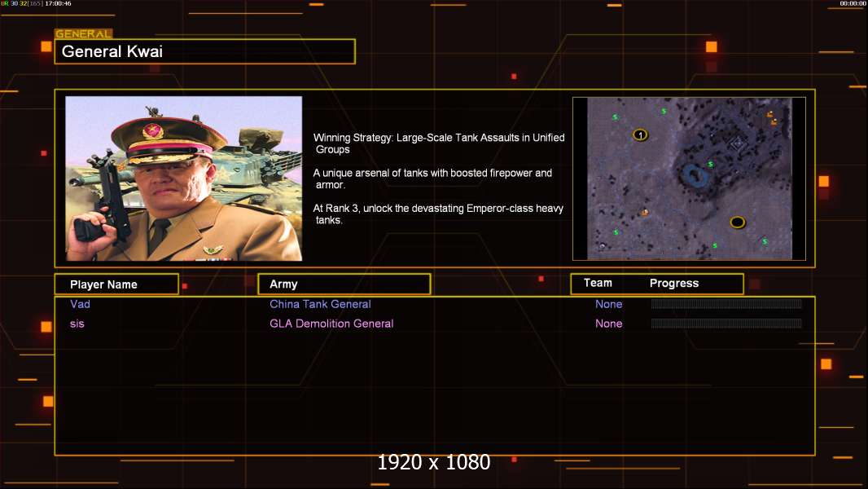Click Vad's loading progress bar
868x489 pixels.
coord(726,303)
